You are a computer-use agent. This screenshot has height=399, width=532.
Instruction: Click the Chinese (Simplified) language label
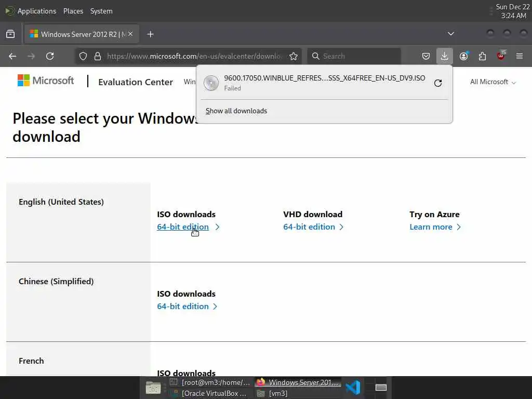coord(56,281)
